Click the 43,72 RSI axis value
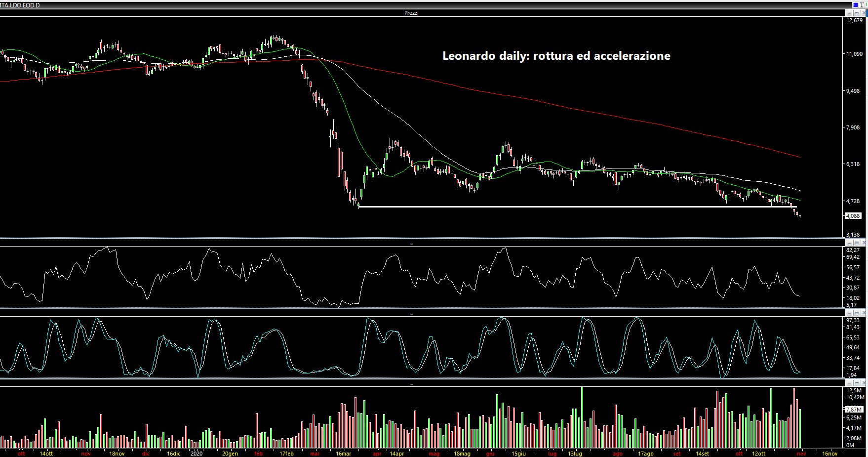868x457 pixels. click(853, 278)
